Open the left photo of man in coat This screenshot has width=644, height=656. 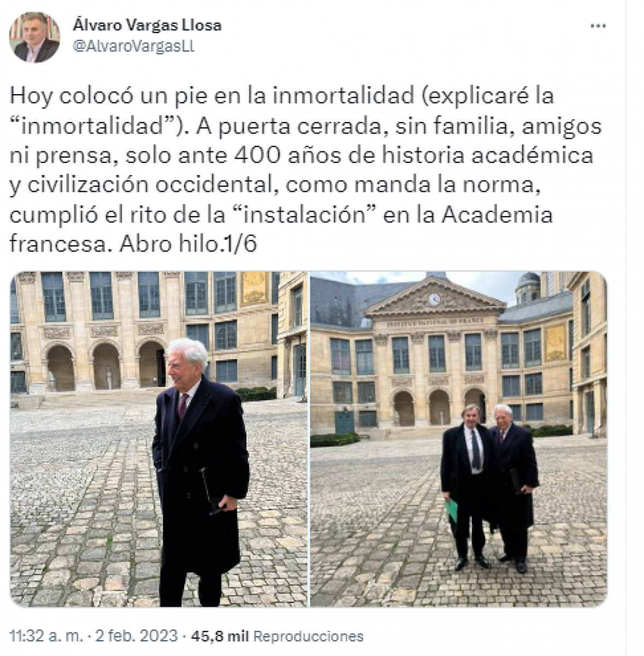(x=158, y=439)
